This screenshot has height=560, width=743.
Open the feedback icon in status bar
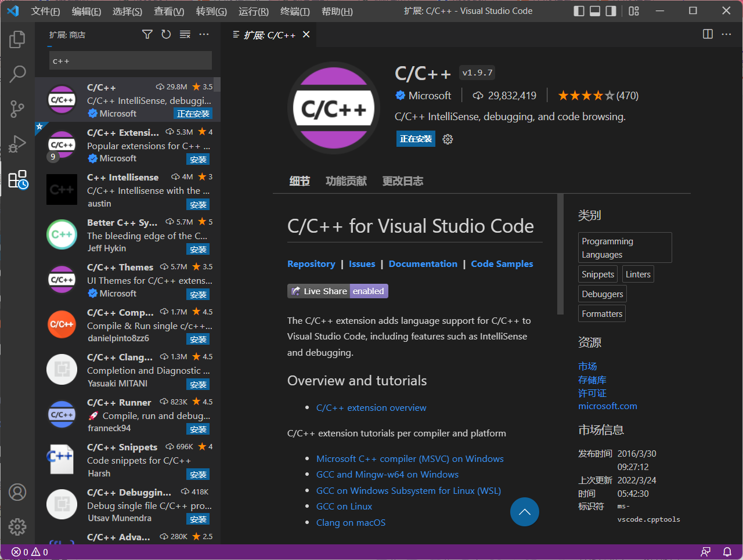[x=706, y=552]
